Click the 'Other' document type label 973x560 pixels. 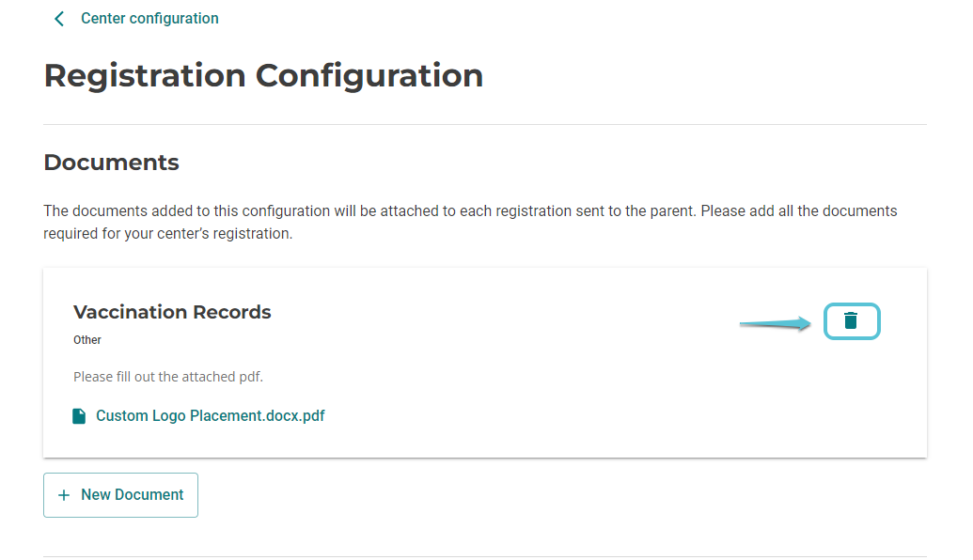click(87, 340)
